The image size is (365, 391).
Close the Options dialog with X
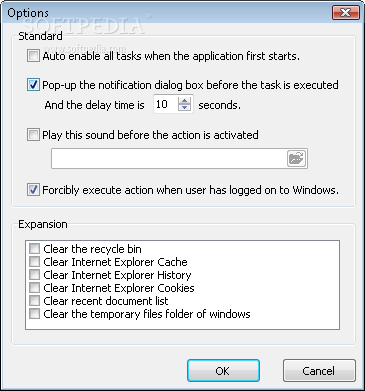point(345,13)
